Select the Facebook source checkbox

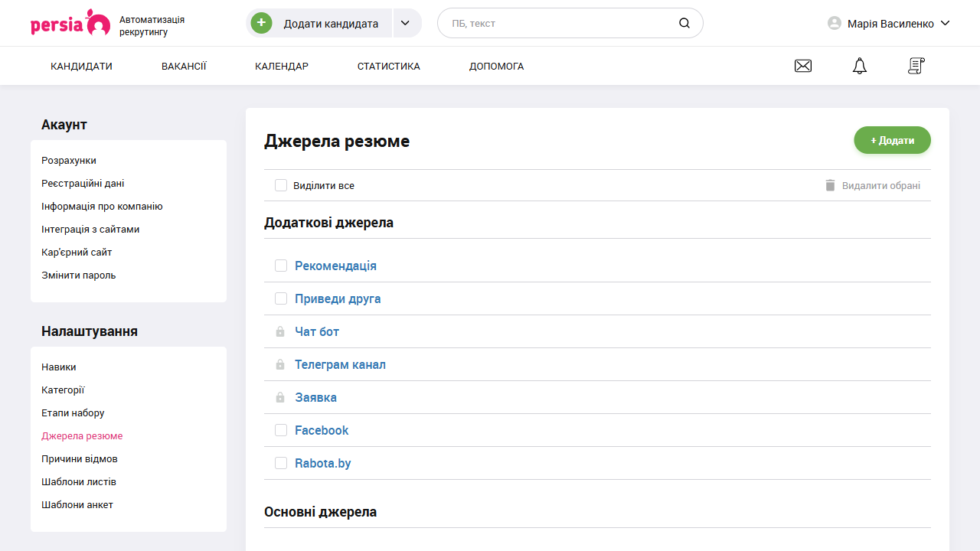[280, 430]
